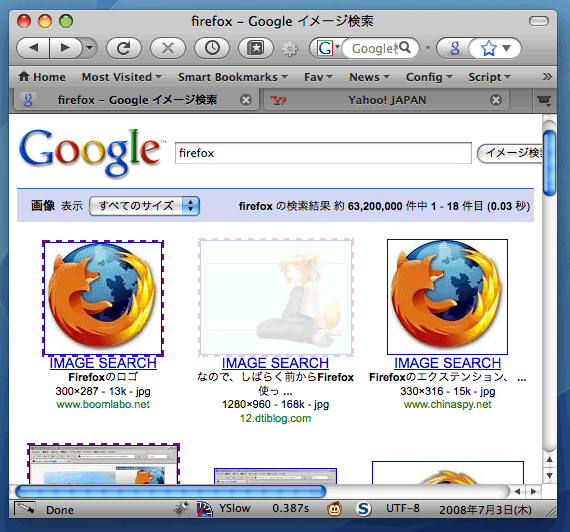Show more bookmarks via the chevron
Screen dimensions: 570x532
coord(547,77)
